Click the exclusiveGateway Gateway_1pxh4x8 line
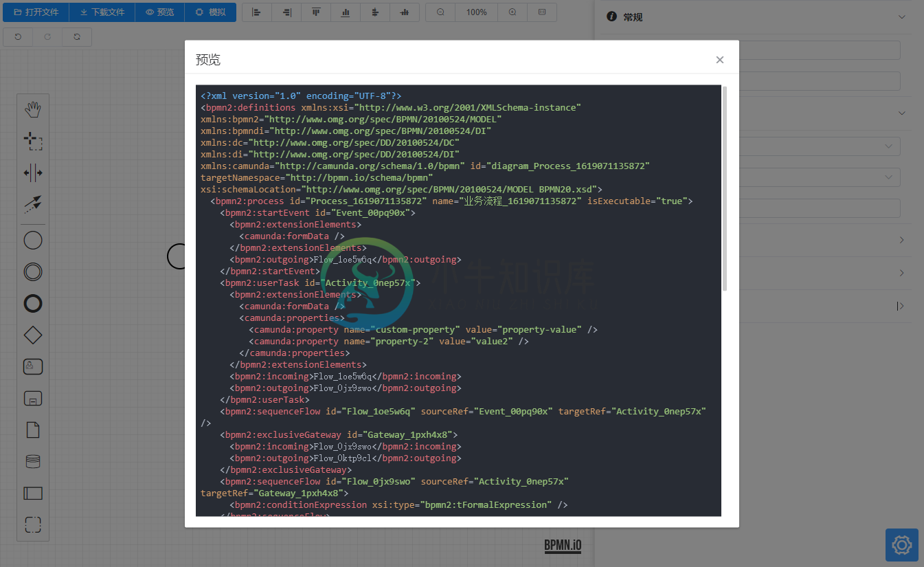The width and height of the screenshot is (924, 567). click(339, 435)
